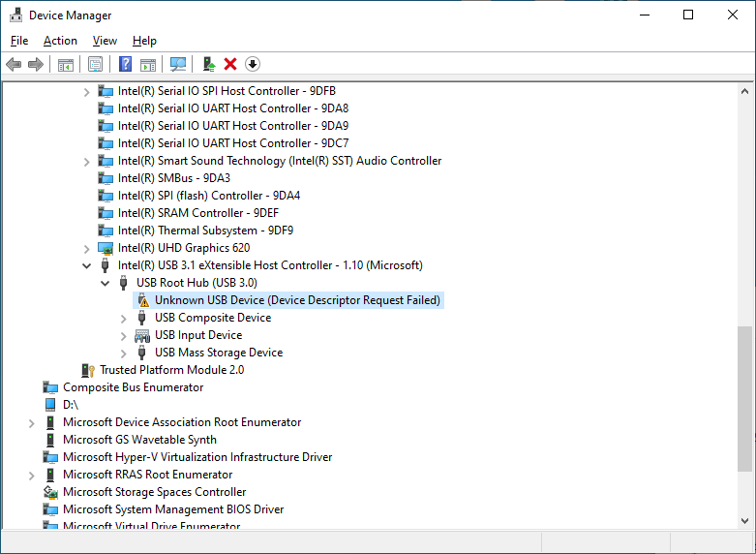Minimize the Device Manager window
This screenshot has width=756, height=554.
tap(645, 15)
